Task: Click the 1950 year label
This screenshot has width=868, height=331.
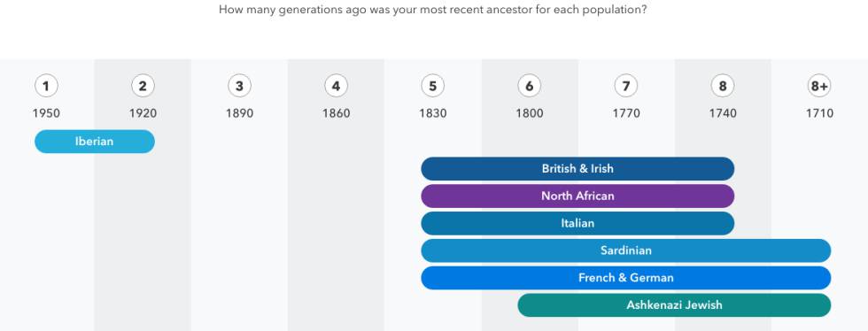Action: (x=46, y=113)
